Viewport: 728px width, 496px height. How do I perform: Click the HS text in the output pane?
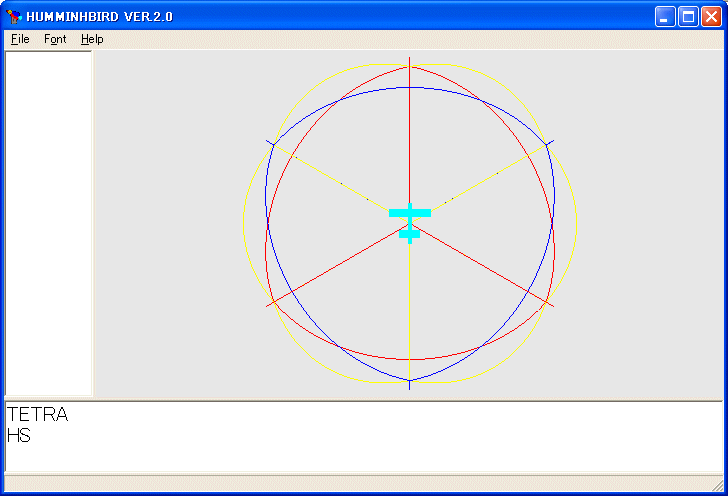point(19,436)
